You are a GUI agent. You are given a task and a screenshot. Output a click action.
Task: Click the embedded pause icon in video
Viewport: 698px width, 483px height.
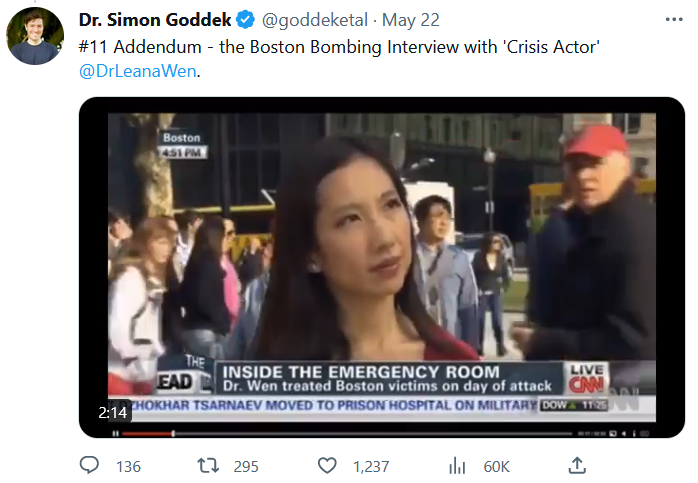[x=116, y=433]
